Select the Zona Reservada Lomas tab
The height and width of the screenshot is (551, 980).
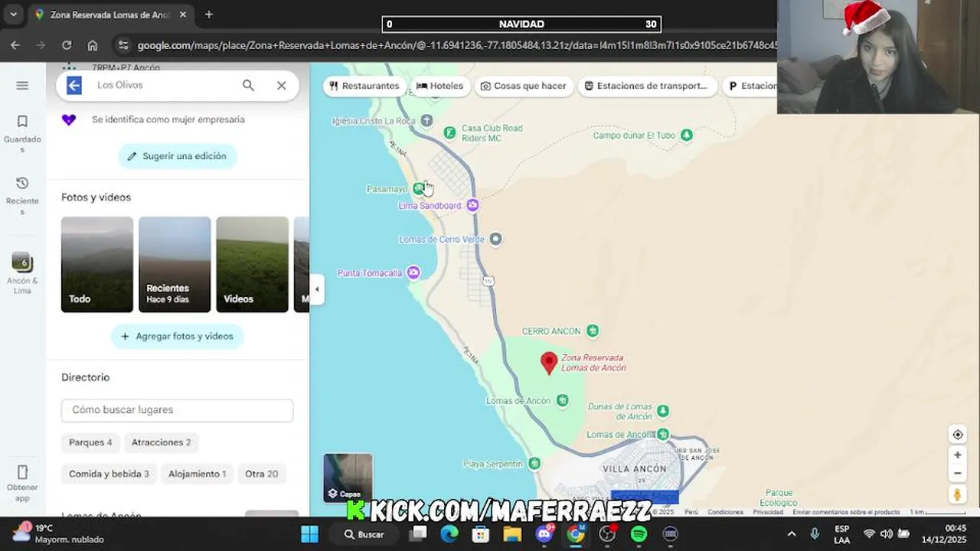click(x=111, y=15)
